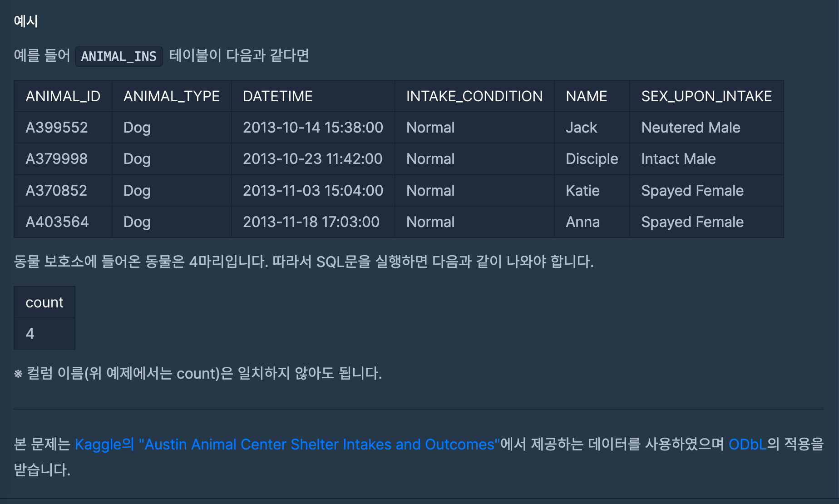Click the Intact Male cell

tap(678, 159)
